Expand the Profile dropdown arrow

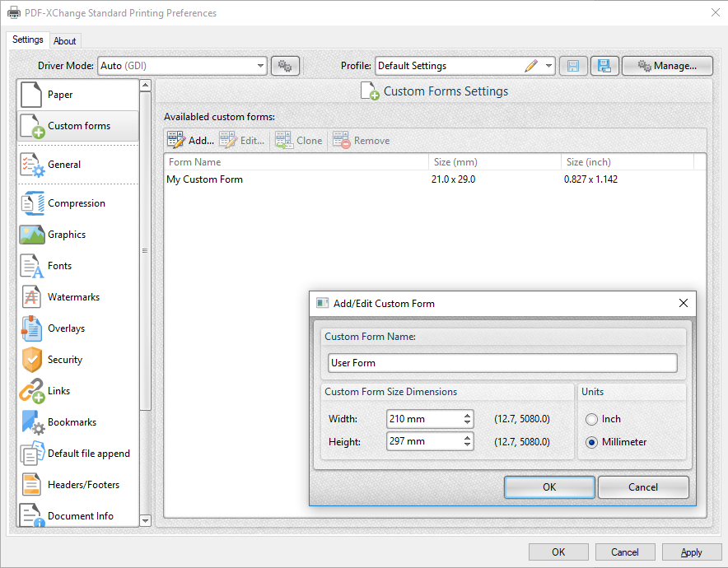(x=548, y=66)
